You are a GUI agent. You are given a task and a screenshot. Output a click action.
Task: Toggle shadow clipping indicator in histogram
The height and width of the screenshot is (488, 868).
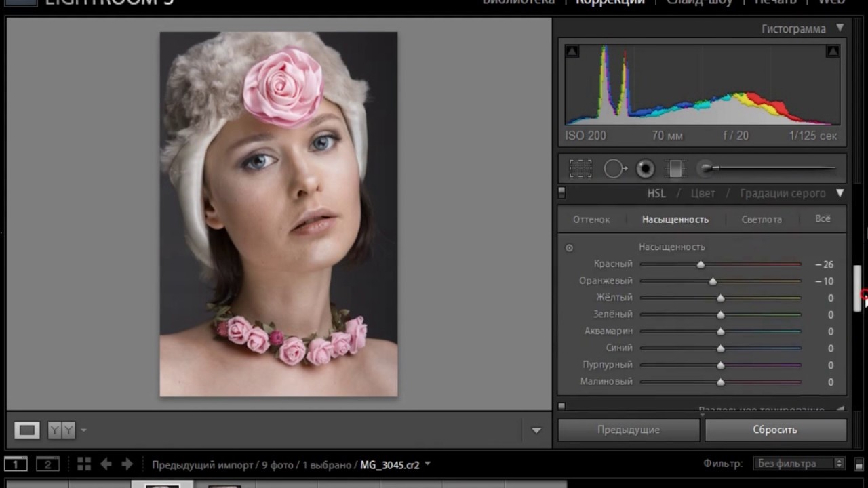pyautogui.click(x=572, y=52)
